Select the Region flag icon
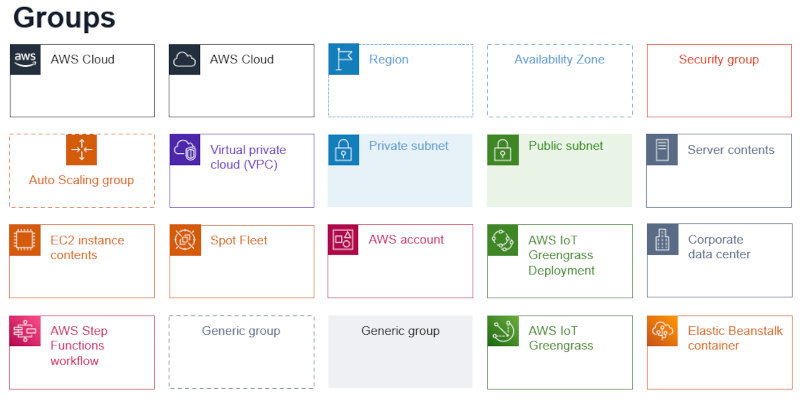This screenshot has height=400, width=800. (x=344, y=60)
